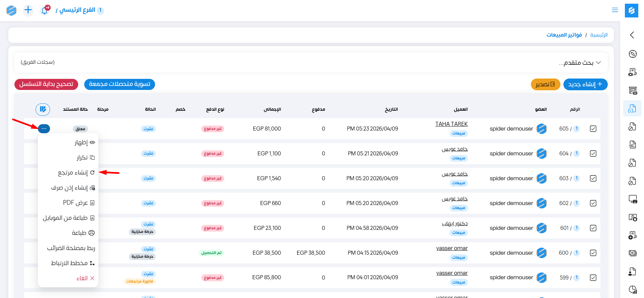Click the total EGP 23,100
Viewport: 644px width, 298px height.
click(x=267, y=228)
